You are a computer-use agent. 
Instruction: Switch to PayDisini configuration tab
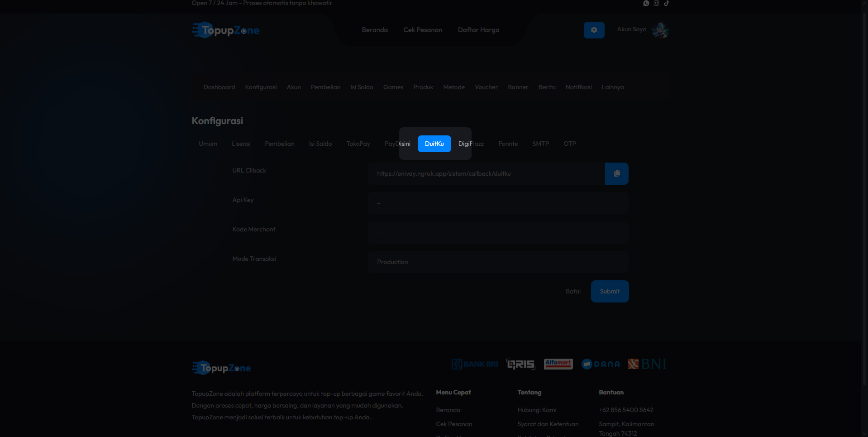[397, 144]
